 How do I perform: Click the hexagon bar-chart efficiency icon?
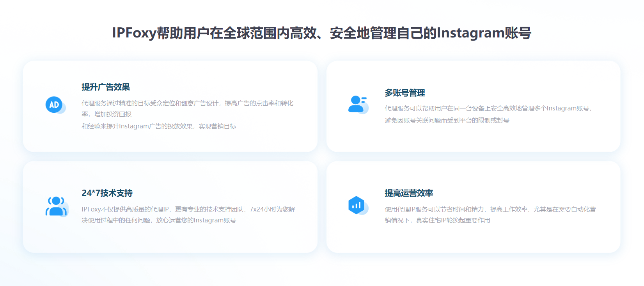(358, 205)
